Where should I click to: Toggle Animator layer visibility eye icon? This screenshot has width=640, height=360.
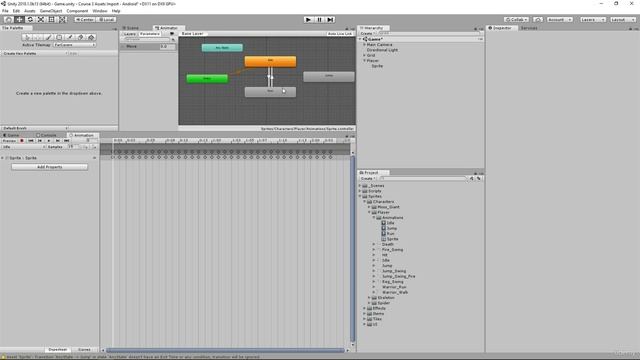[x=172, y=34]
